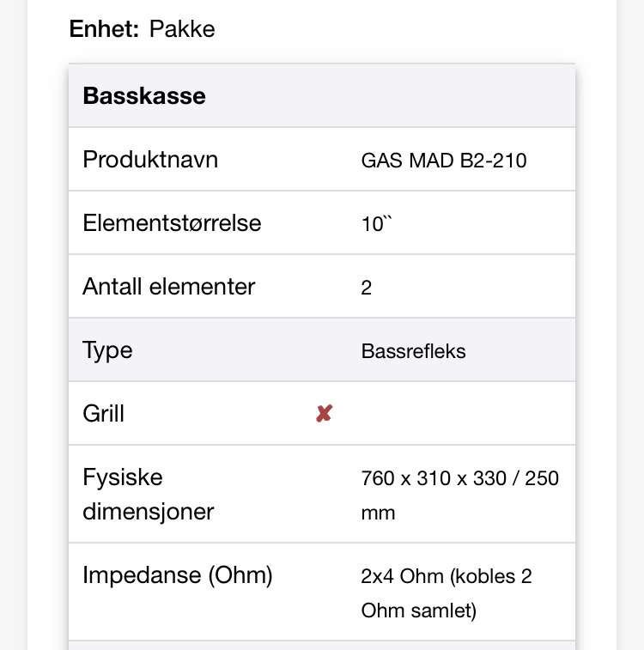Click the Grill row label
Image resolution: width=644 pixels, height=650 pixels.
[x=104, y=413]
